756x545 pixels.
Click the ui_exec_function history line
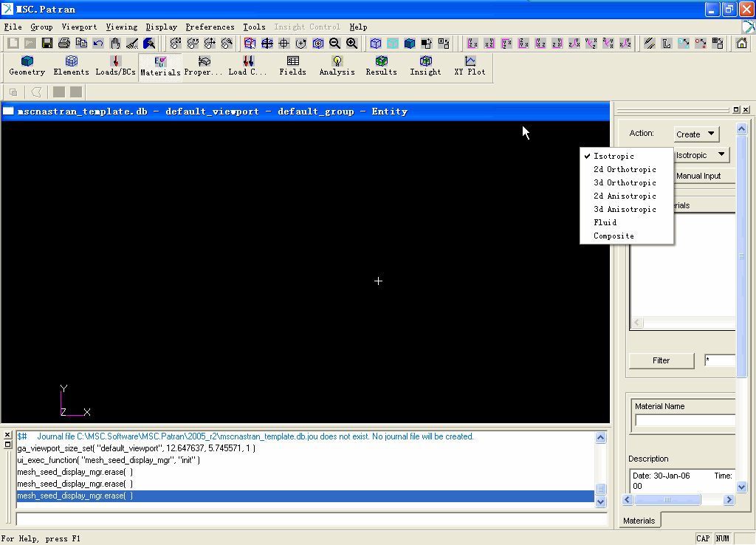pos(109,460)
